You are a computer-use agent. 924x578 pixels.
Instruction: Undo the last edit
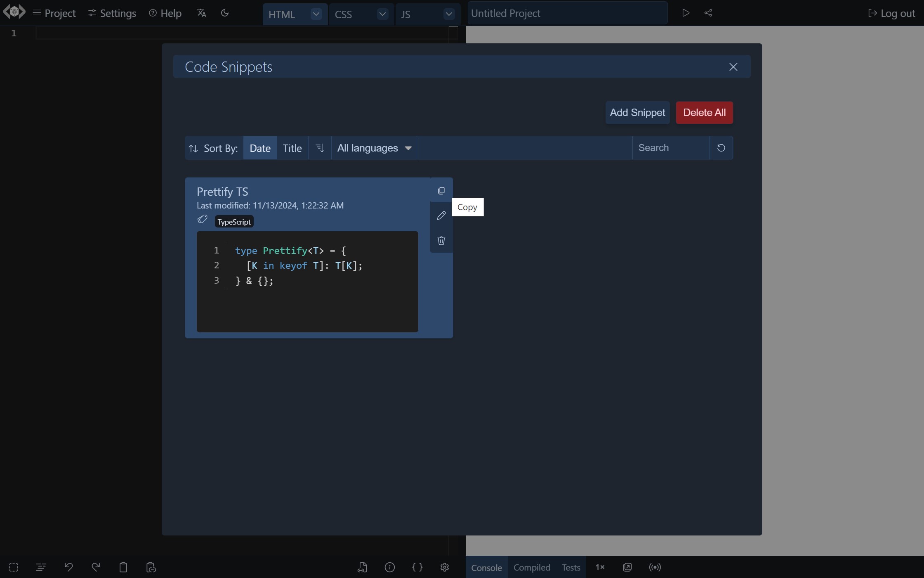[69, 567]
